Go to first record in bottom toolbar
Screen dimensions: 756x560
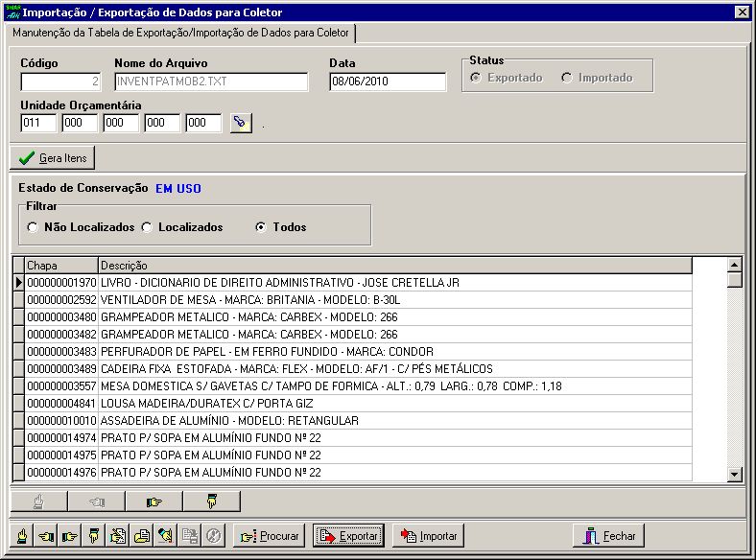coord(22,535)
